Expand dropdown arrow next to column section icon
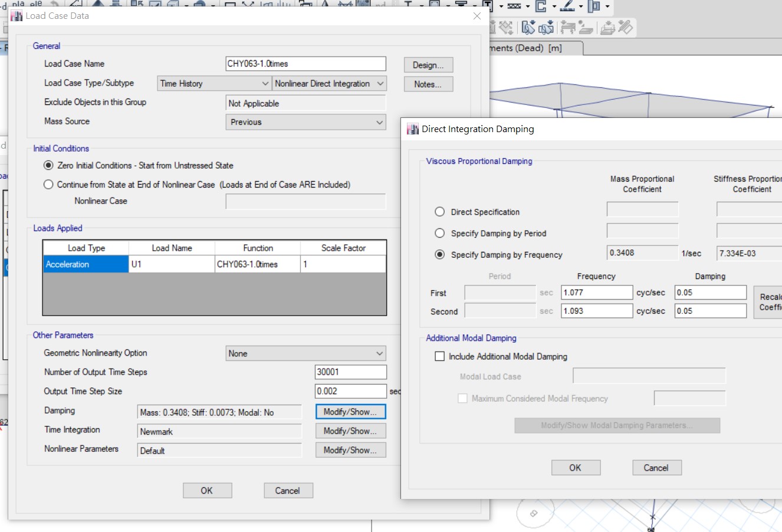Image resolution: width=782 pixels, height=532 pixels. click(607, 6)
